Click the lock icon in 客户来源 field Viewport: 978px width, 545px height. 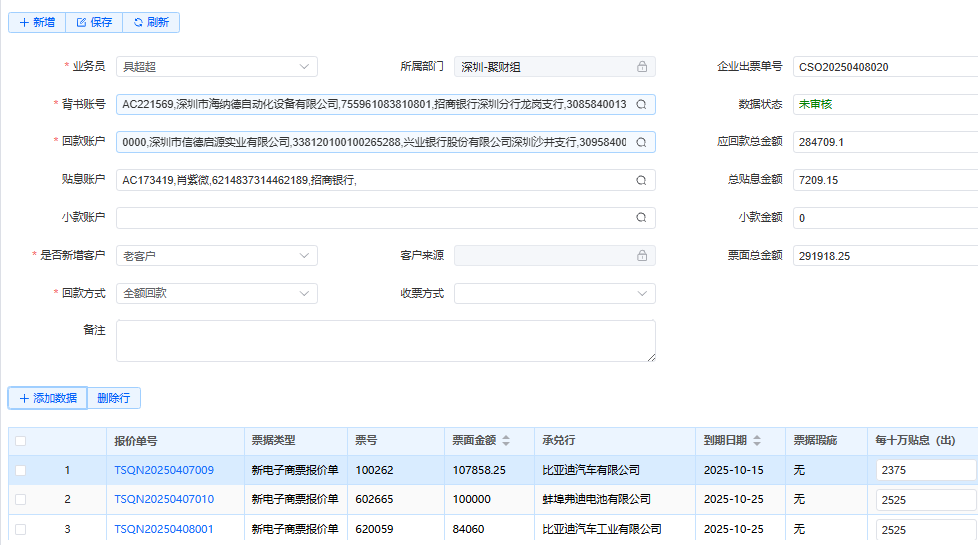coord(641,256)
